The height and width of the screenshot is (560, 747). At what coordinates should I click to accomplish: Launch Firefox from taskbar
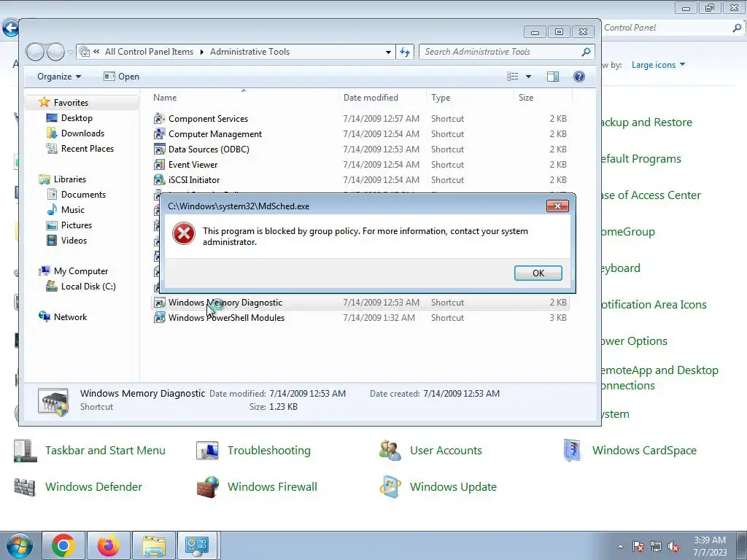108,545
